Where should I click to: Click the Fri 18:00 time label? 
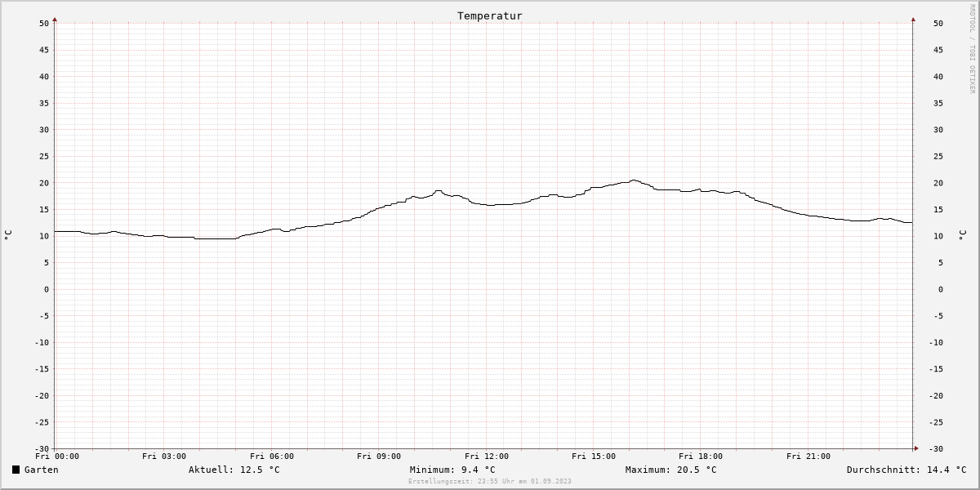701,457
